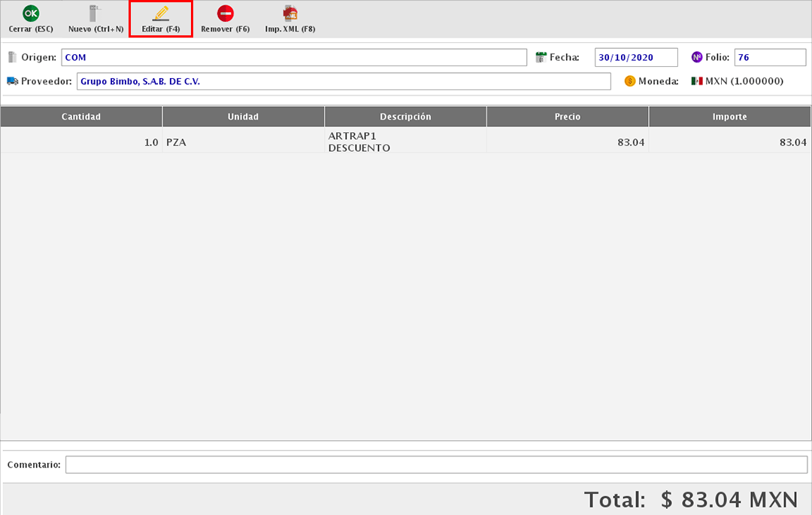Import XML using Imp. XML icon

pyautogui.click(x=289, y=14)
